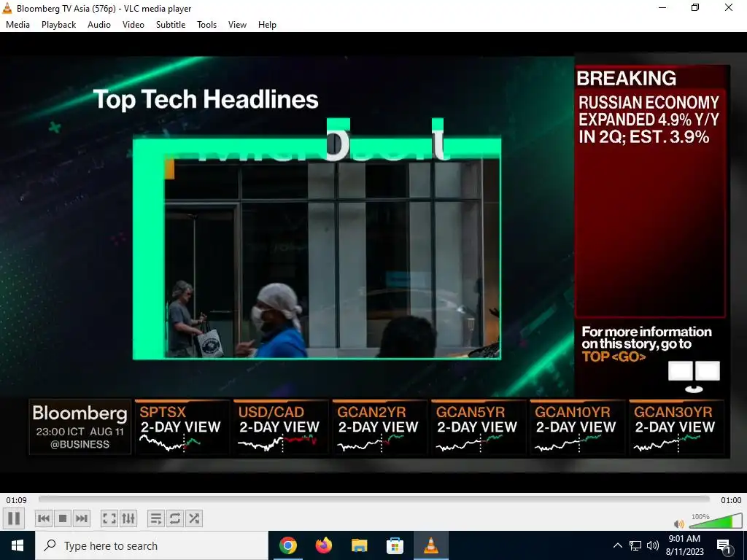Open the Tools menu
The width and height of the screenshot is (747, 560).
tap(206, 25)
